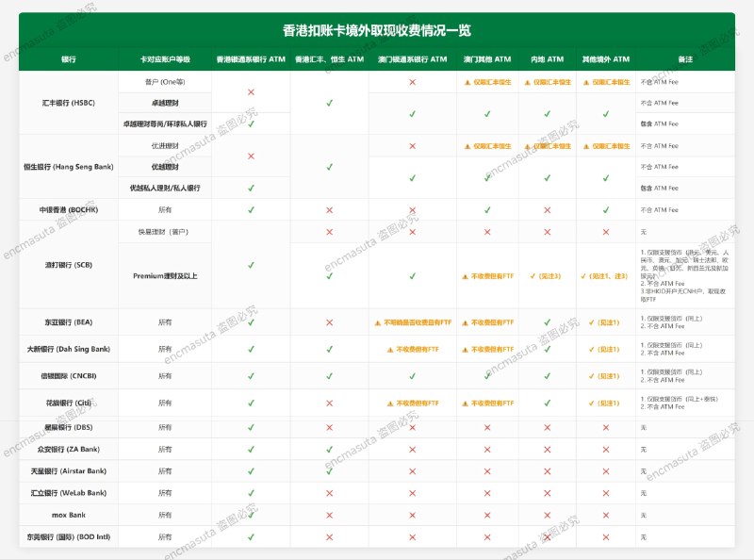This screenshot has width=754, height=560.
Task: Click BOCHK's green check under 其他境外 ATM
Action: pyautogui.click(x=606, y=209)
